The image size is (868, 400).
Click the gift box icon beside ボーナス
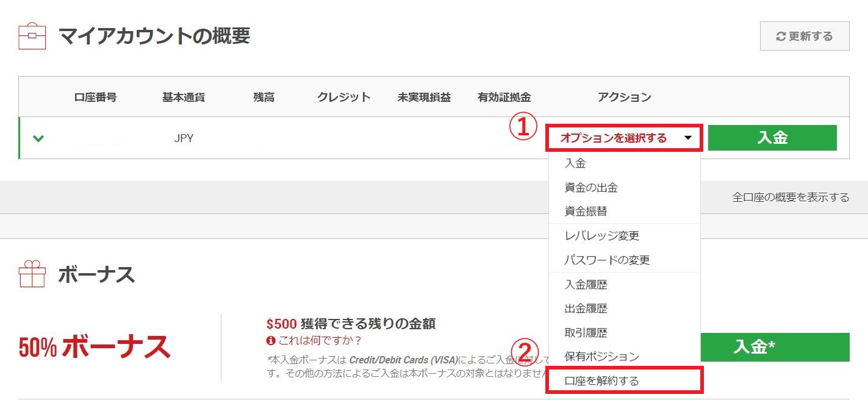32,274
